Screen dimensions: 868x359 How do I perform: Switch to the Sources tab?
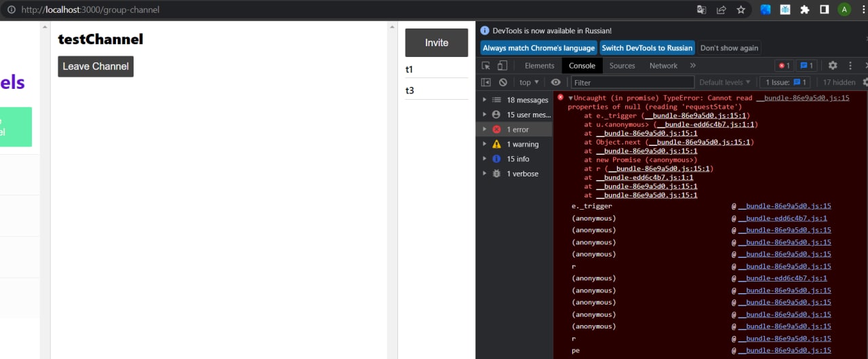click(622, 66)
